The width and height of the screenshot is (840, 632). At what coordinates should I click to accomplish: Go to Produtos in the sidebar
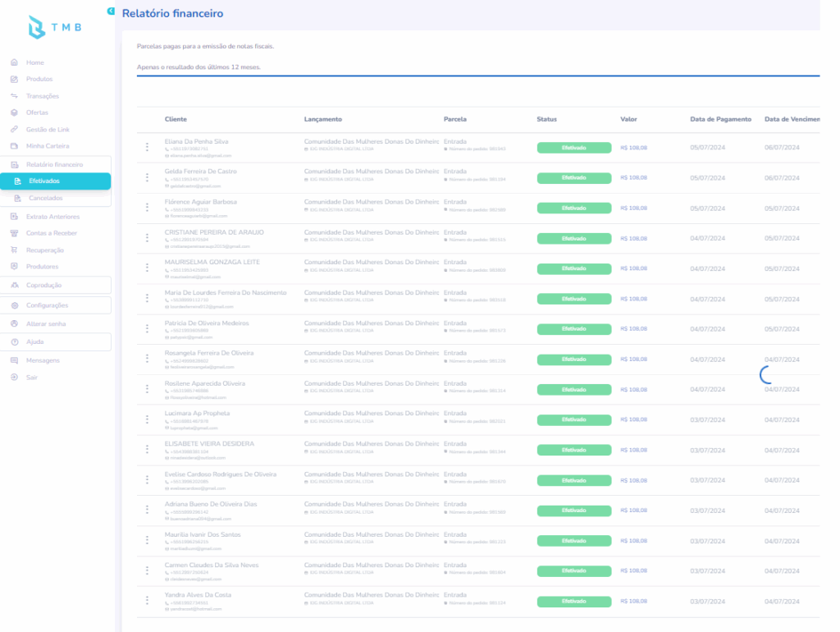coord(39,80)
